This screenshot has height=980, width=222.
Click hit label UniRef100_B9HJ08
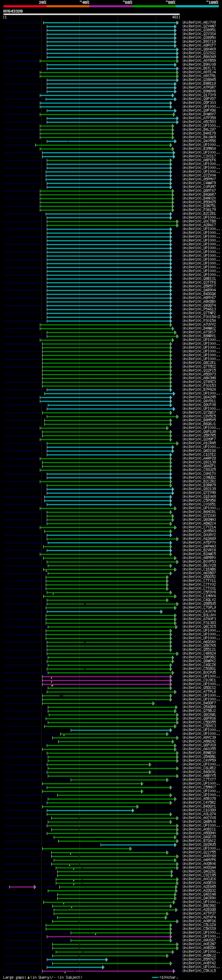[x=199, y=64]
